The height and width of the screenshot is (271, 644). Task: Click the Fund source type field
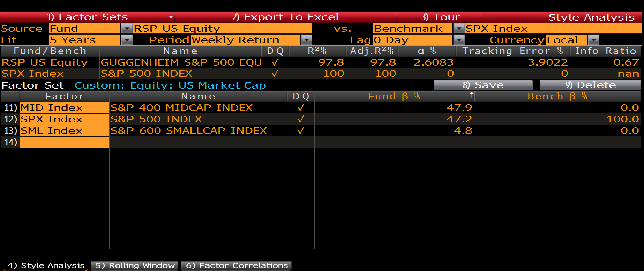(84, 29)
